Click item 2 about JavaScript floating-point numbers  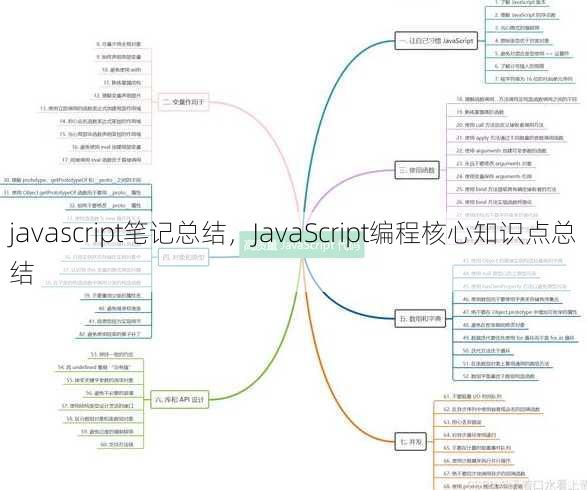[524, 15]
